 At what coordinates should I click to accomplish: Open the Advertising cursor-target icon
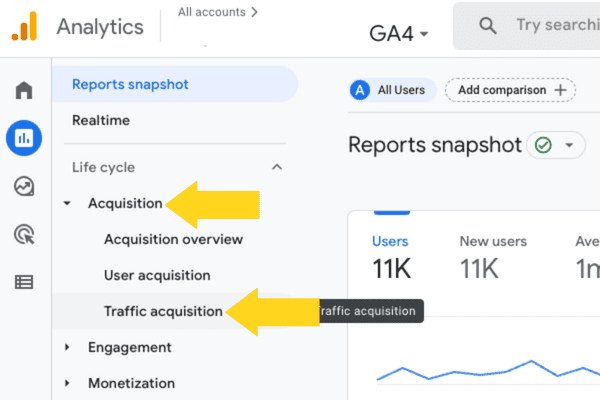[x=24, y=234]
